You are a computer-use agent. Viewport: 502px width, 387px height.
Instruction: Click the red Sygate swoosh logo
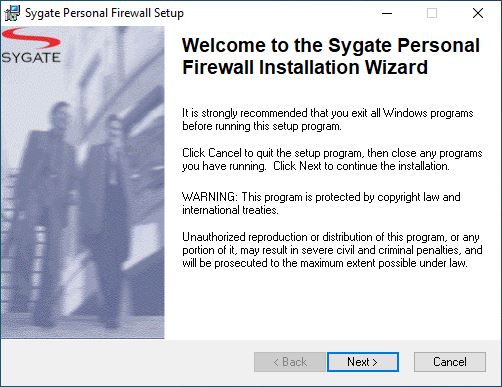pyautogui.click(x=31, y=39)
